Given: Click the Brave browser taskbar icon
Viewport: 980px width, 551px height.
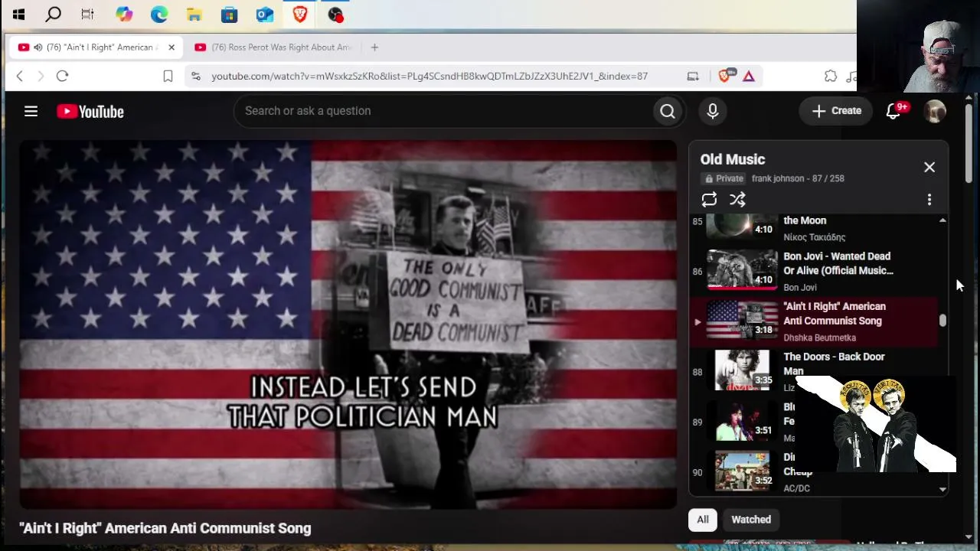Looking at the screenshot, I should point(300,14).
